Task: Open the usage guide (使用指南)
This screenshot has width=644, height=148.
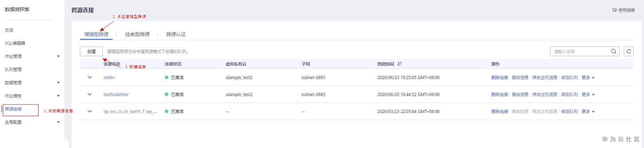Action: tap(624, 10)
